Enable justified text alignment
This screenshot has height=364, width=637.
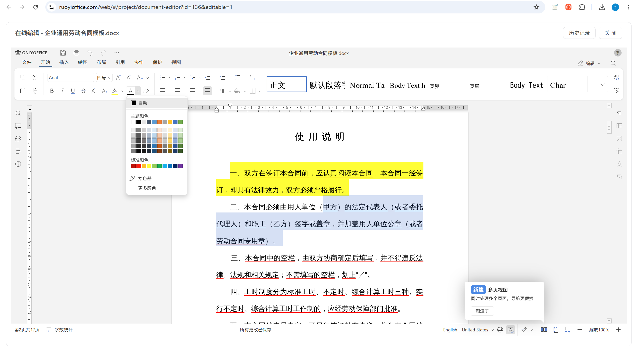pyautogui.click(x=208, y=91)
